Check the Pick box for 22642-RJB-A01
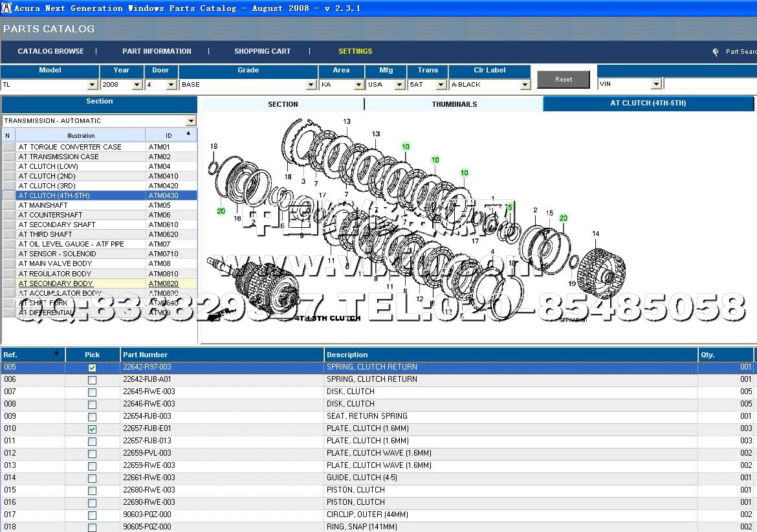This screenshot has width=757, height=532. 92,380
